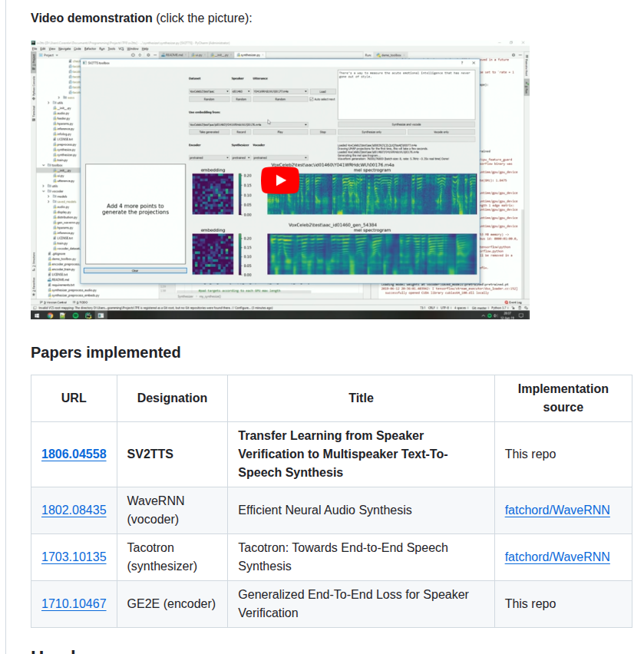
Task: Open the settings gear in the Project panel
Action: (148, 54)
